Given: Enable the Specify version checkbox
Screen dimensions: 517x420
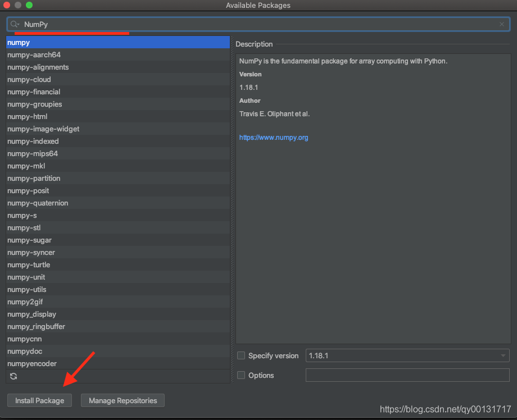Looking at the screenshot, I should coord(241,356).
